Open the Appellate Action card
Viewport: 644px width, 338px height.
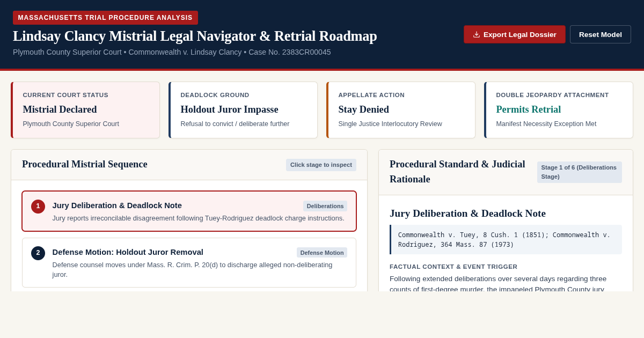coord(401,110)
